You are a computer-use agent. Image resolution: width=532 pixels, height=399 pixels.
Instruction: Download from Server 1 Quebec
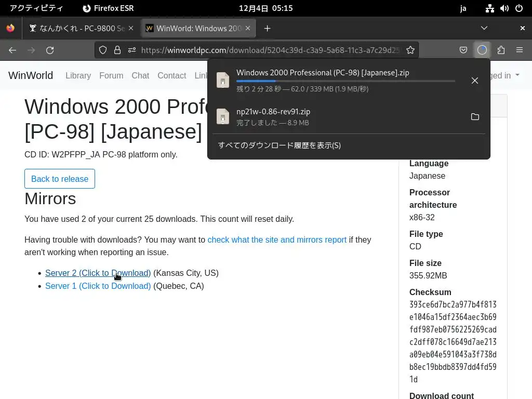(98, 286)
